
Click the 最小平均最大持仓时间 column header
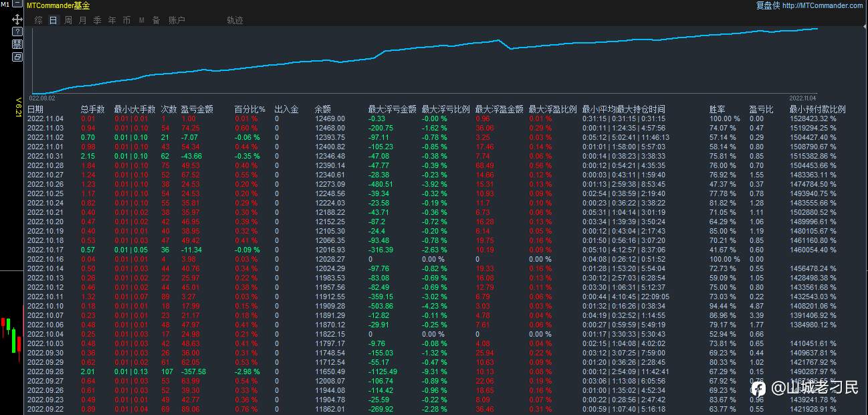[x=623, y=109]
